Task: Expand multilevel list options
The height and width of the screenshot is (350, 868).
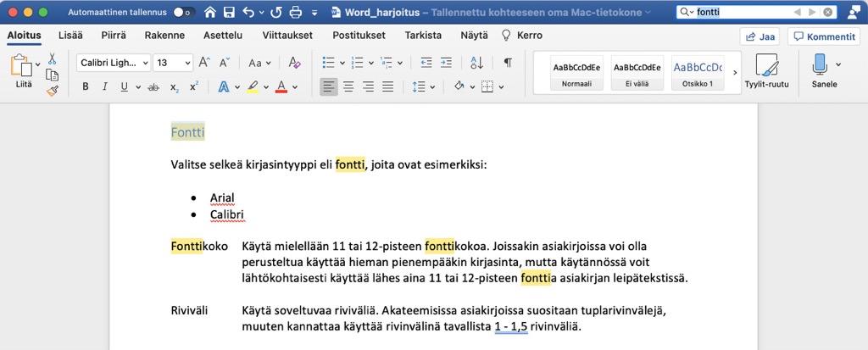Action: point(400,63)
